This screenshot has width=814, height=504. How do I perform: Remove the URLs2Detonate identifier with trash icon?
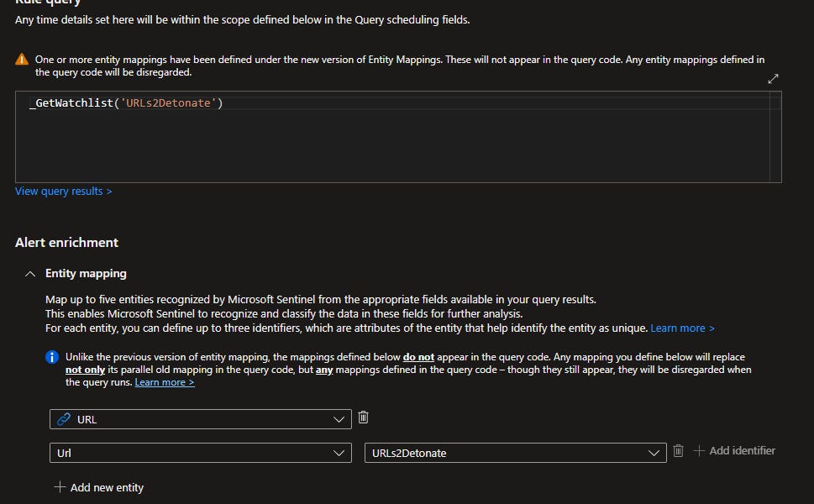point(678,451)
